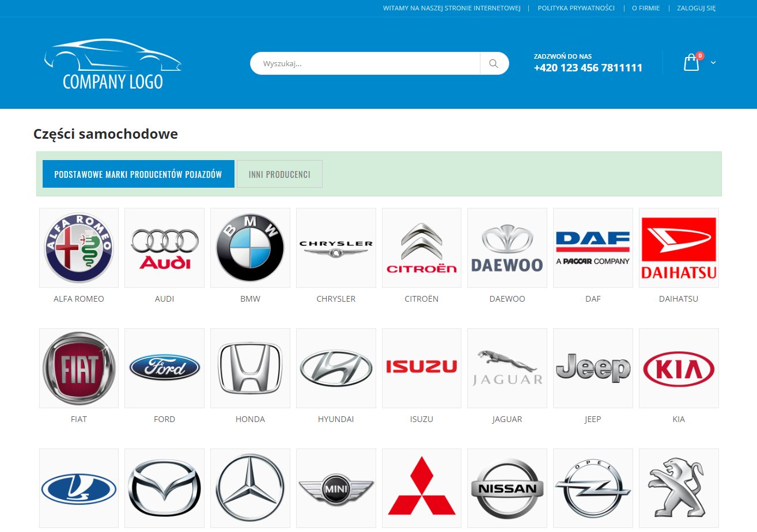Image resolution: width=757 pixels, height=532 pixels.
Task: Click the ISUZU text label
Action: 422,419
